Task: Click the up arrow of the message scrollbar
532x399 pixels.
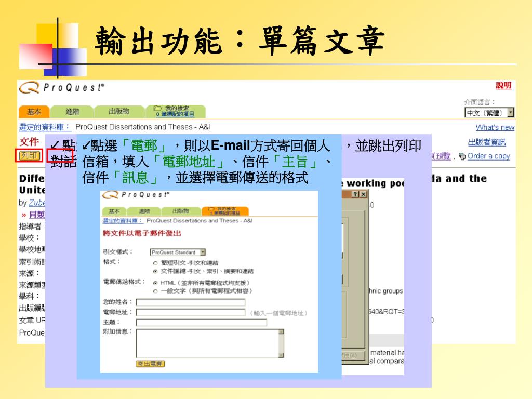Action: [x=281, y=332]
